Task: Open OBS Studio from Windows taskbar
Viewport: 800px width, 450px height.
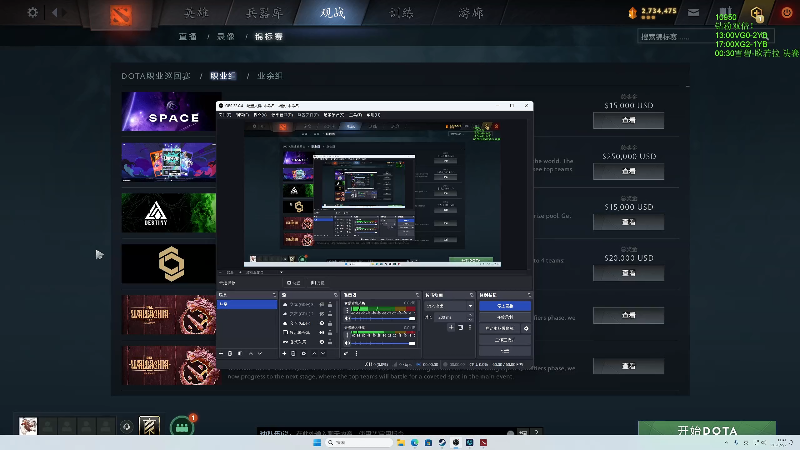Action: click(x=456, y=442)
